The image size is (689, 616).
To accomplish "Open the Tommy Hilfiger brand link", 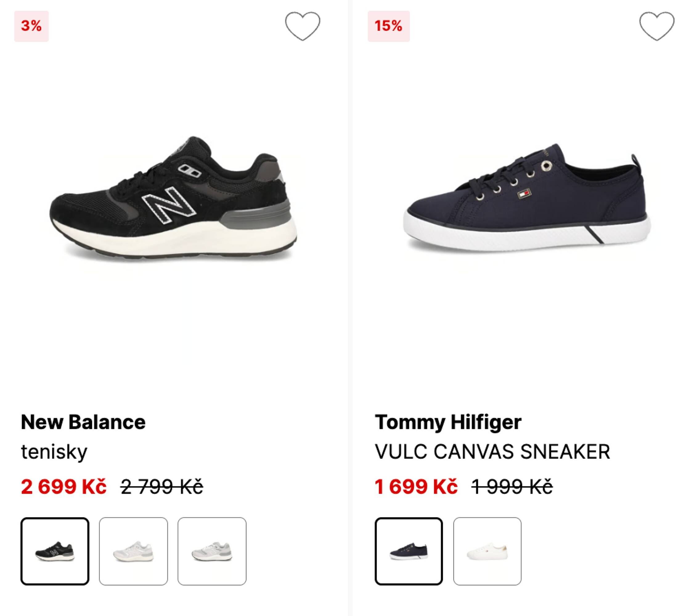I will tap(448, 422).
